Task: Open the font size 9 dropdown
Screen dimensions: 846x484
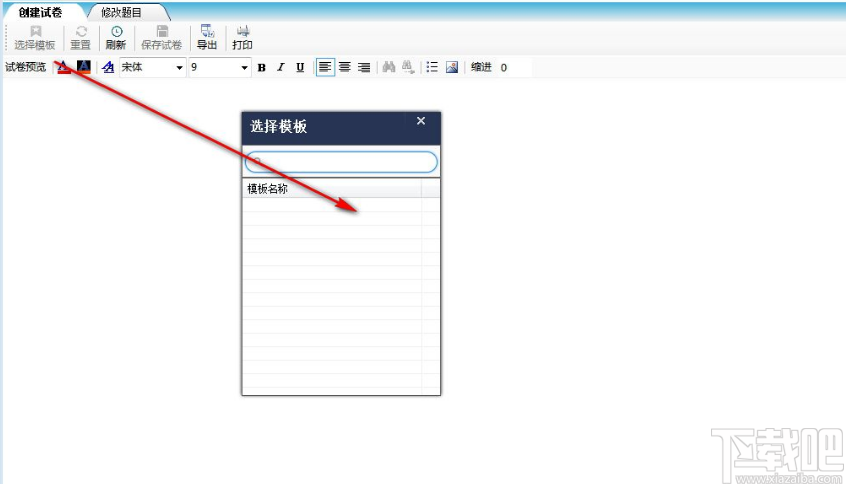Action: click(220, 67)
